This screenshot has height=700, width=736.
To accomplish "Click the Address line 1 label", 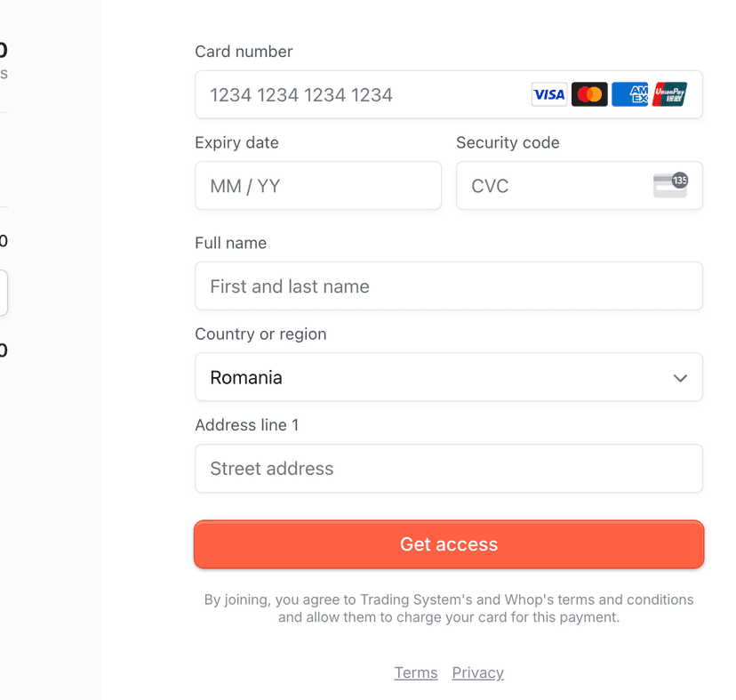I will point(246,425).
